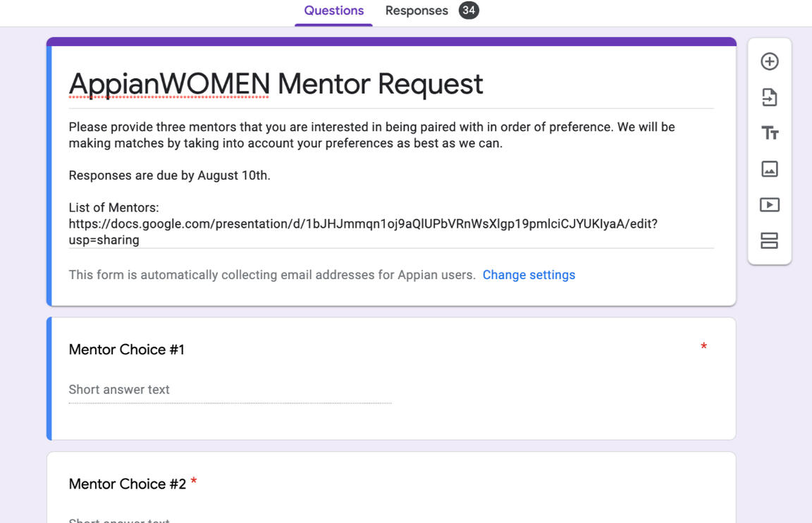The width and height of the screenshot is (812, 523).
Task: Open the Responses tab
Action: click(416, 11)
